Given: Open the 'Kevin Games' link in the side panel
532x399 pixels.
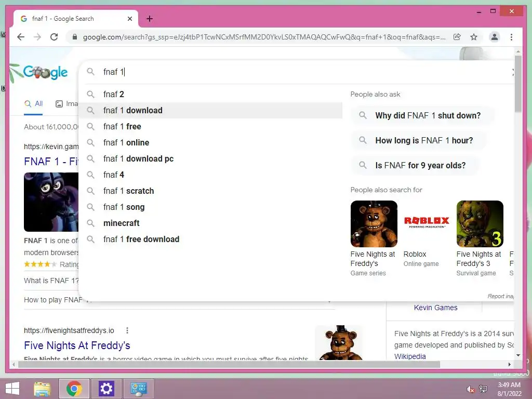Looking at the screenshot, I should point(436,308).
